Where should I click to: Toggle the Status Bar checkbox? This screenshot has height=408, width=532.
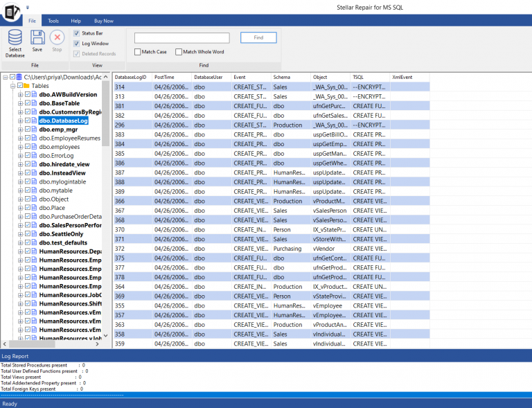pyautogui.click(x=76, y=33)
